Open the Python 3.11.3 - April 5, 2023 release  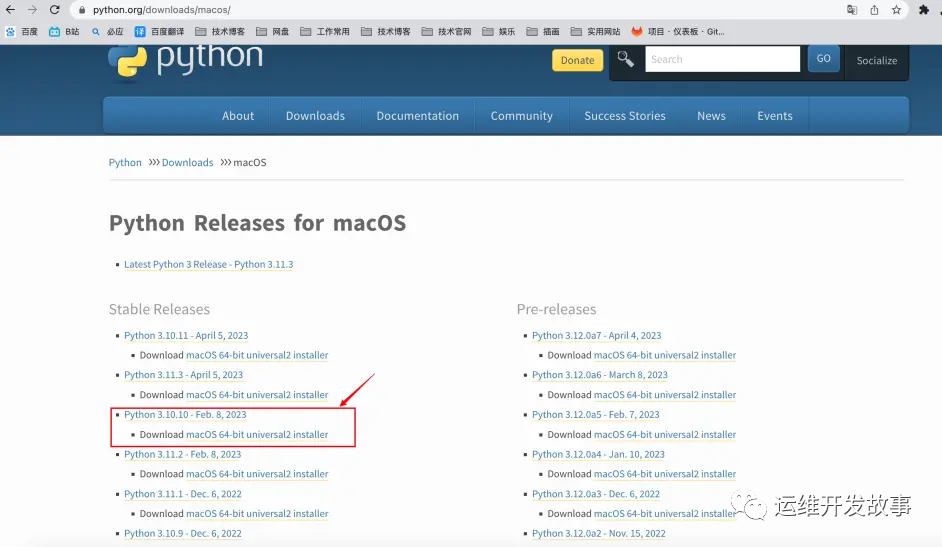point(183,375)
